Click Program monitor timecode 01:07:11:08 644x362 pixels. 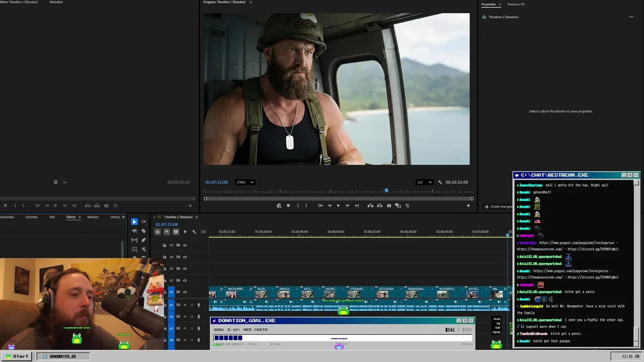pyautogui.click(x=216, y=182)
